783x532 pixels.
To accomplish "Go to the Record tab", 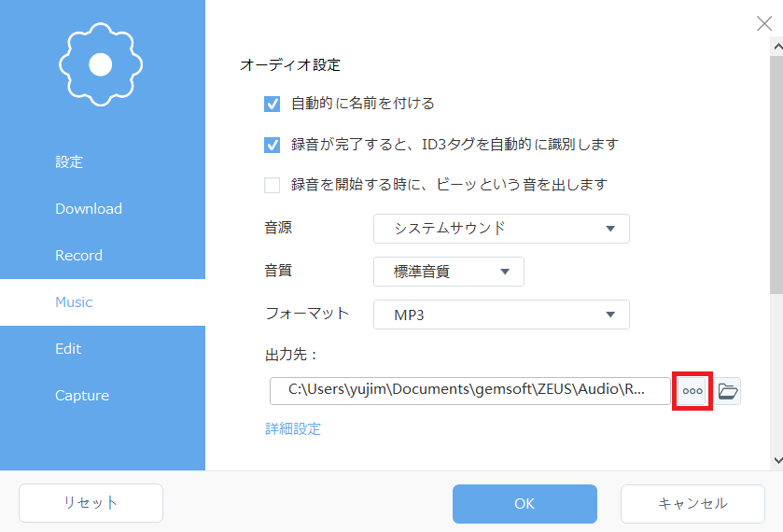I will click(78, 256).
